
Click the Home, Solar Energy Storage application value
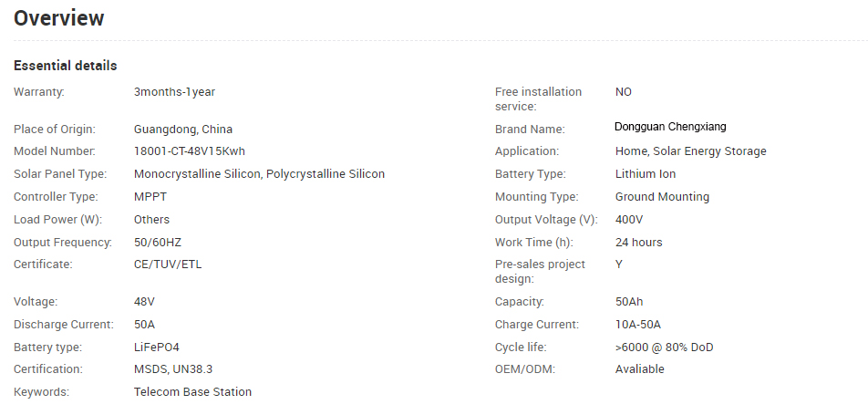click(x=691, y=151)
